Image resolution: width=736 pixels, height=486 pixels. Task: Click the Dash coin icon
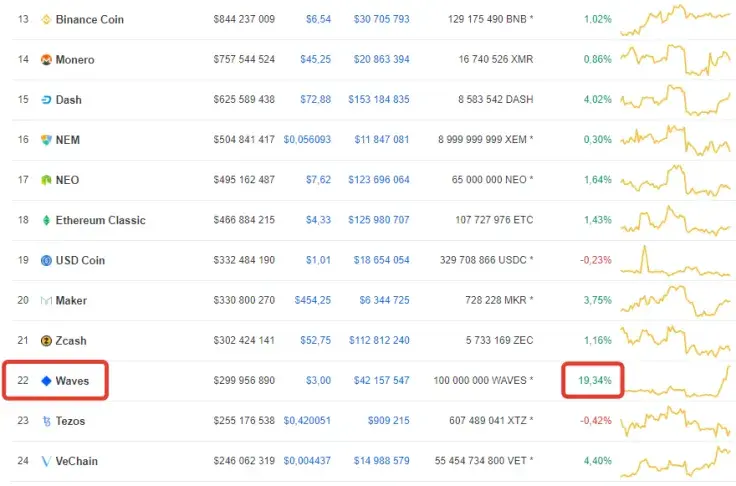point(46,100)
